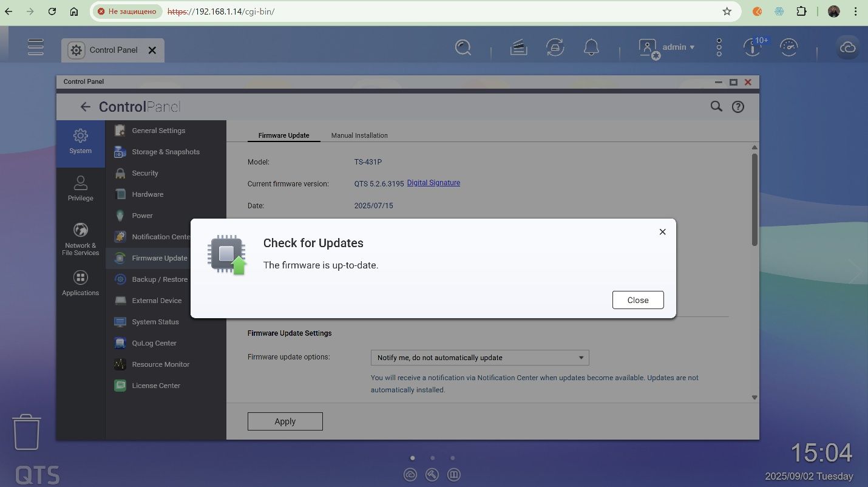Image resolution: width=868 pixels, height=487 pixels.
Task: Open browser home page button
Action: (74, 12)
